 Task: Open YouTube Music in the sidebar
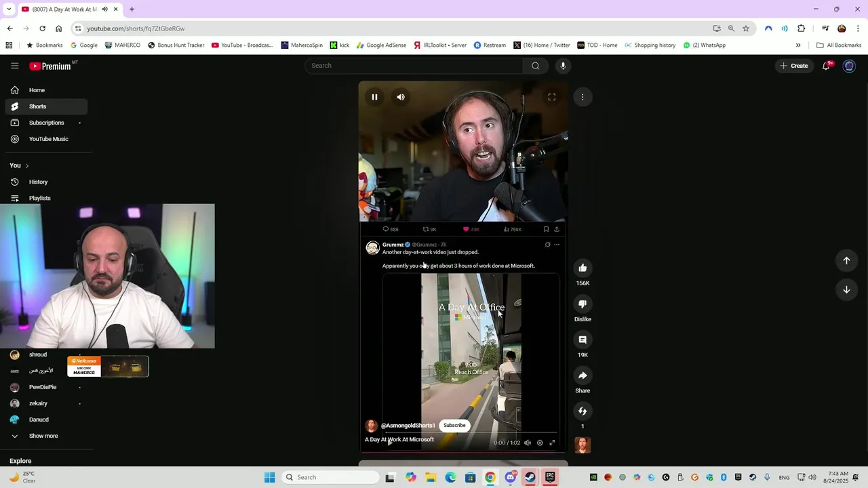(46, 139)
